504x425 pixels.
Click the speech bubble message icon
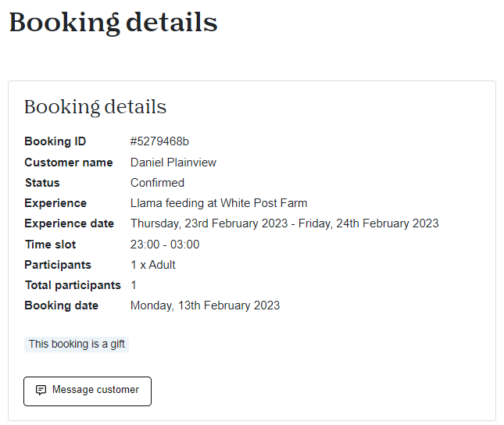click(x=41, y=390)
